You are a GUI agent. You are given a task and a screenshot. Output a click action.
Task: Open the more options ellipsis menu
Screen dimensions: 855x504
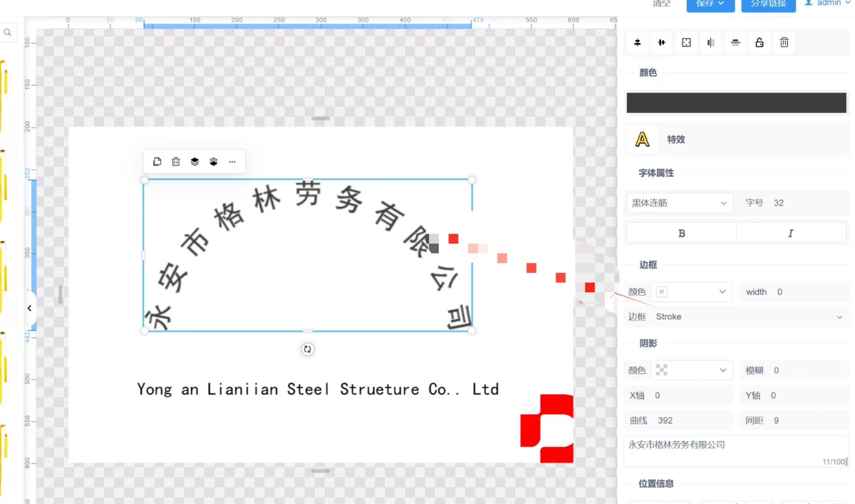(x=232, y=162)
